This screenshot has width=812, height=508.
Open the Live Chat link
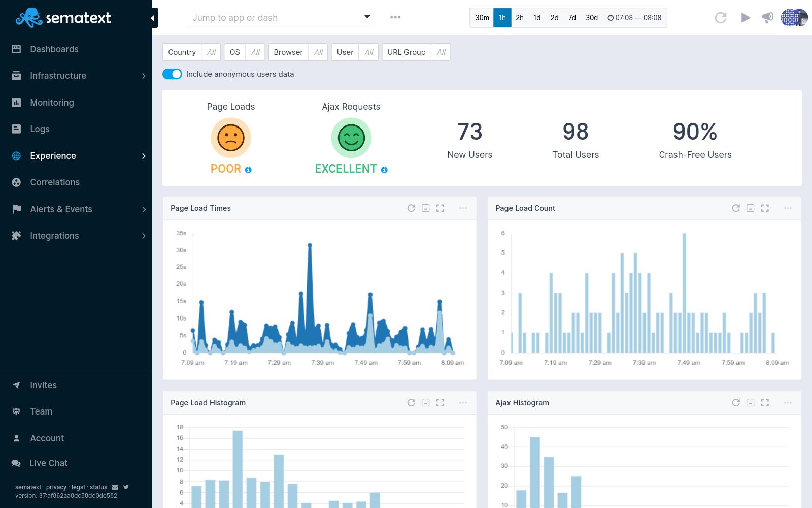(x=48, y=463)
